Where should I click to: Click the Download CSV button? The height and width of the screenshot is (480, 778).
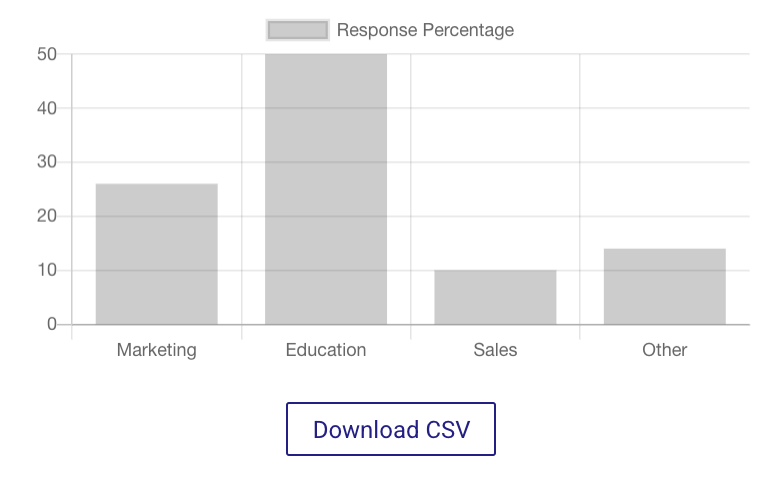tap(391, 429)
